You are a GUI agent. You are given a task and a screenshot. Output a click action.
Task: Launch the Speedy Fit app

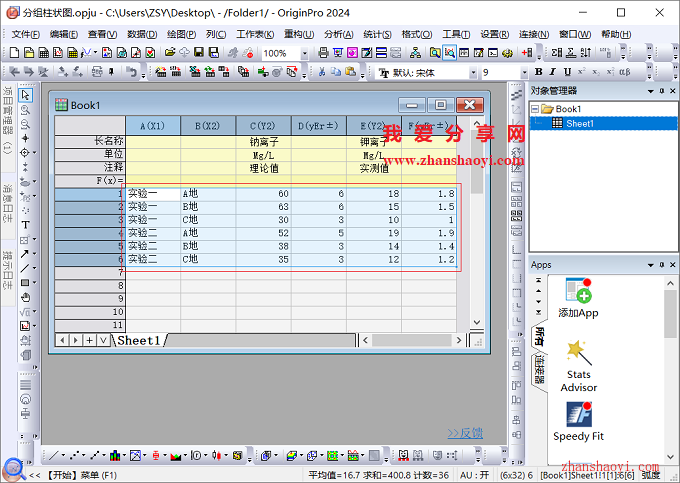point(579,422)
